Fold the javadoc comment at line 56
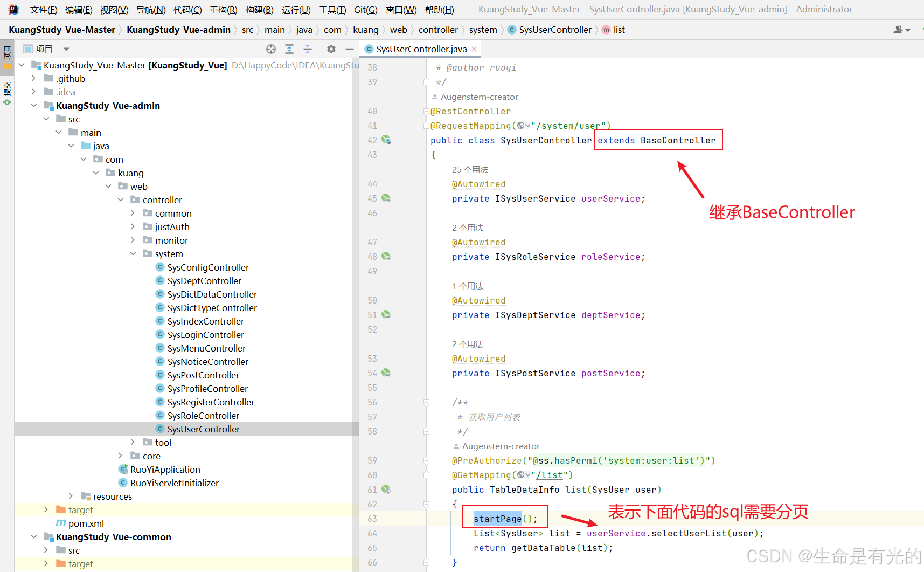The width and height of the screenshot is (924, 572). pyautogui.click(x=426, y=402)
